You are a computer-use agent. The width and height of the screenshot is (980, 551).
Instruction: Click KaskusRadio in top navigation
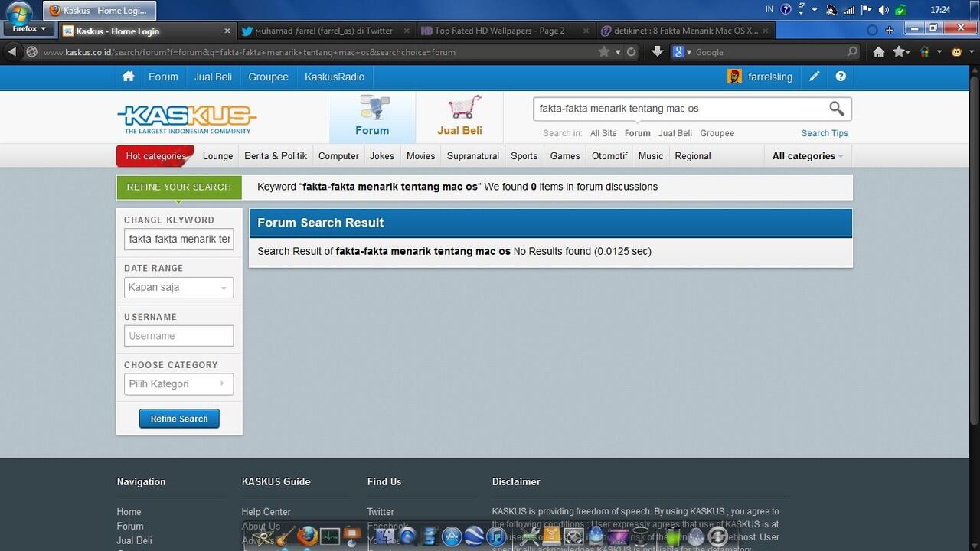(x=335, y=77)
